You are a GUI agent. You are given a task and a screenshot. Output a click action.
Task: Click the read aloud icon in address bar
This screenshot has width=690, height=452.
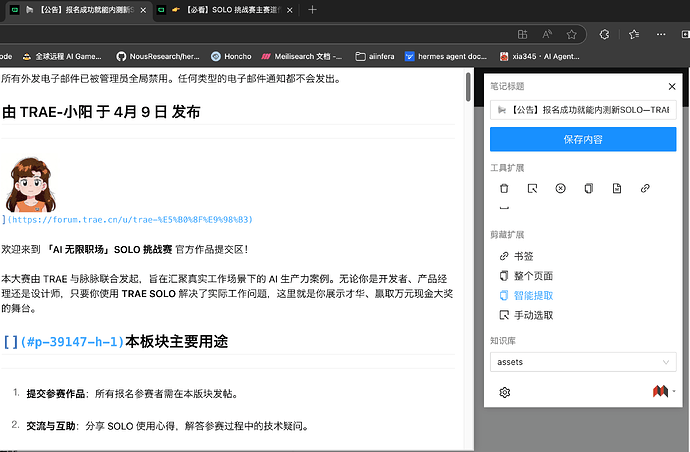[x=547, y=34]
